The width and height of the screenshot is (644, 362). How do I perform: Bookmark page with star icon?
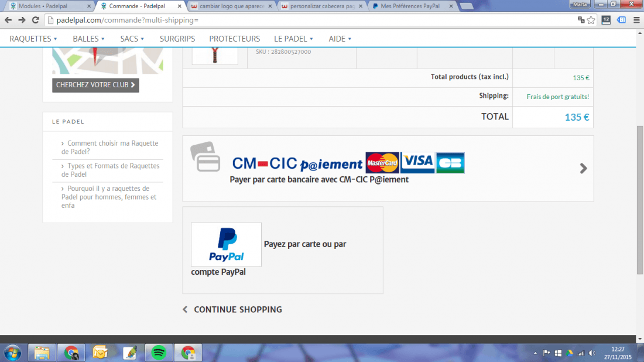(591, 20)
